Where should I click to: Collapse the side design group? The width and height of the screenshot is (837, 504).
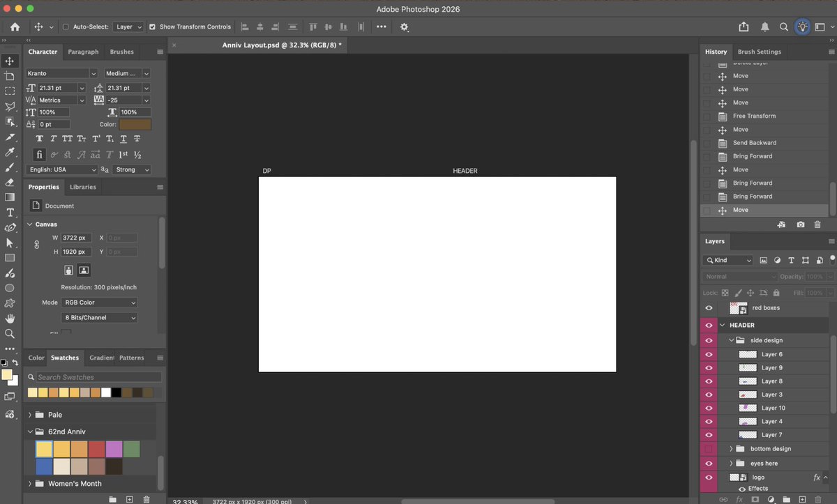(732, 340)
